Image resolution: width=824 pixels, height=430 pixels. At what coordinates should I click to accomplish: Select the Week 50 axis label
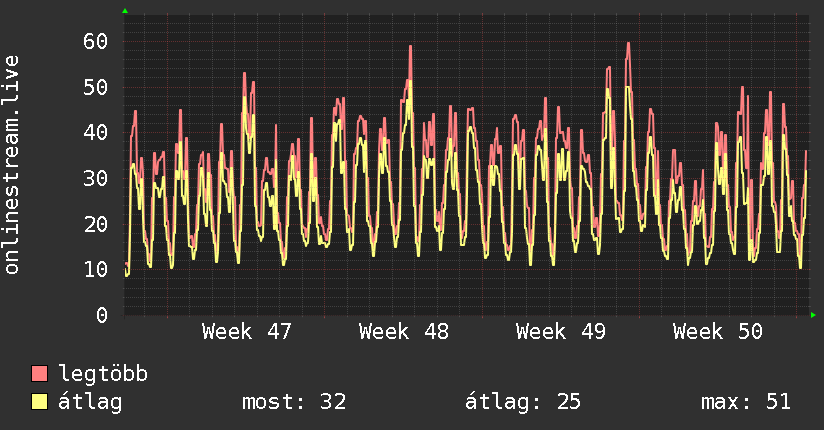pyautogui.click(x=717, y=332)
